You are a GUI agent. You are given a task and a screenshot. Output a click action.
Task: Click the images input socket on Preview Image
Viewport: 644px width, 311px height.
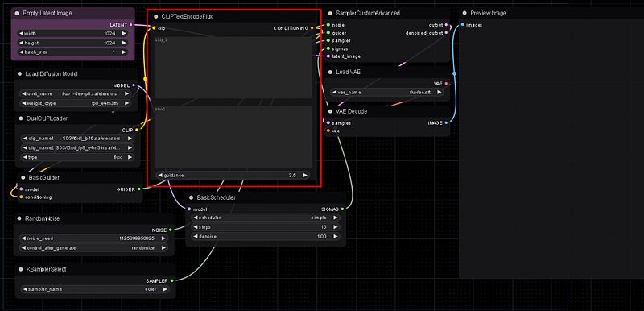click(x=462, y=25)
